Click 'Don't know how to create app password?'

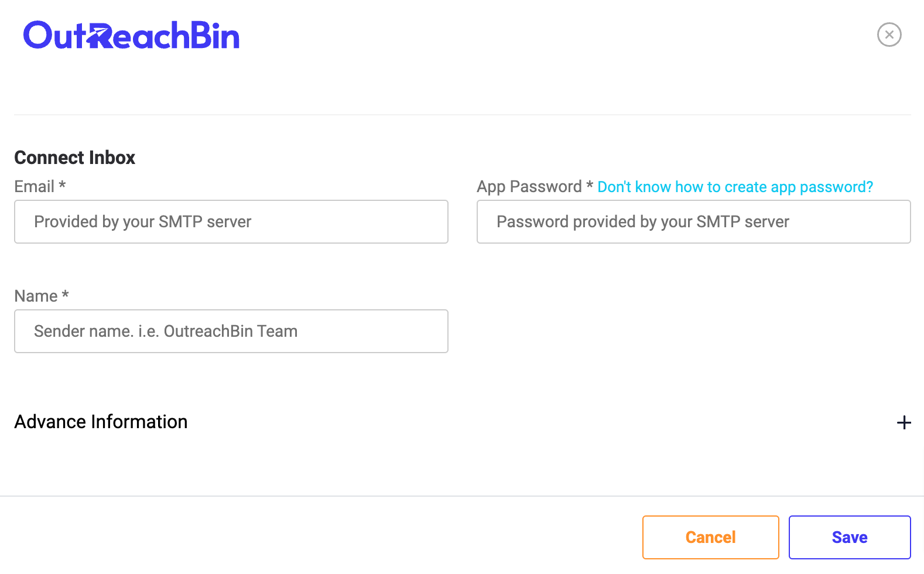[735, 186]
